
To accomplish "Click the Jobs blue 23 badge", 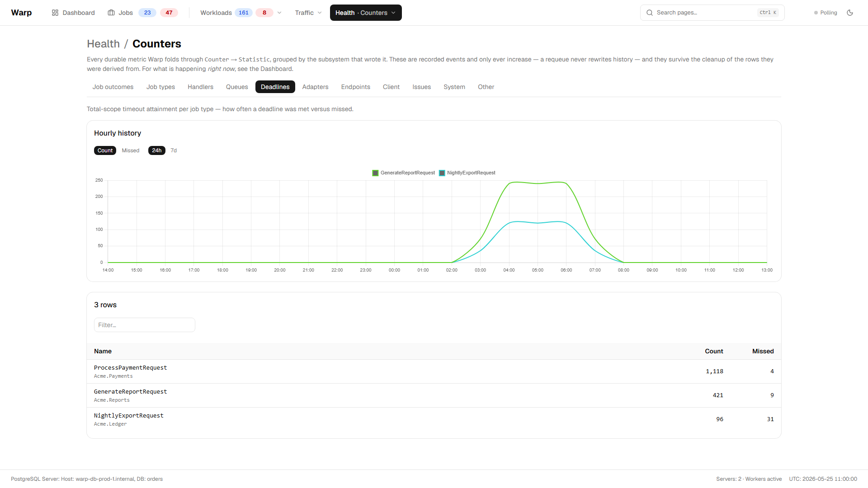I will (147, 13).
